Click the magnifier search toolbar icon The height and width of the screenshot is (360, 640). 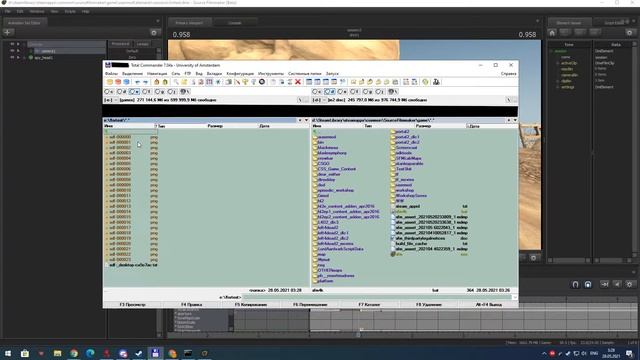[x=176, y=82]
